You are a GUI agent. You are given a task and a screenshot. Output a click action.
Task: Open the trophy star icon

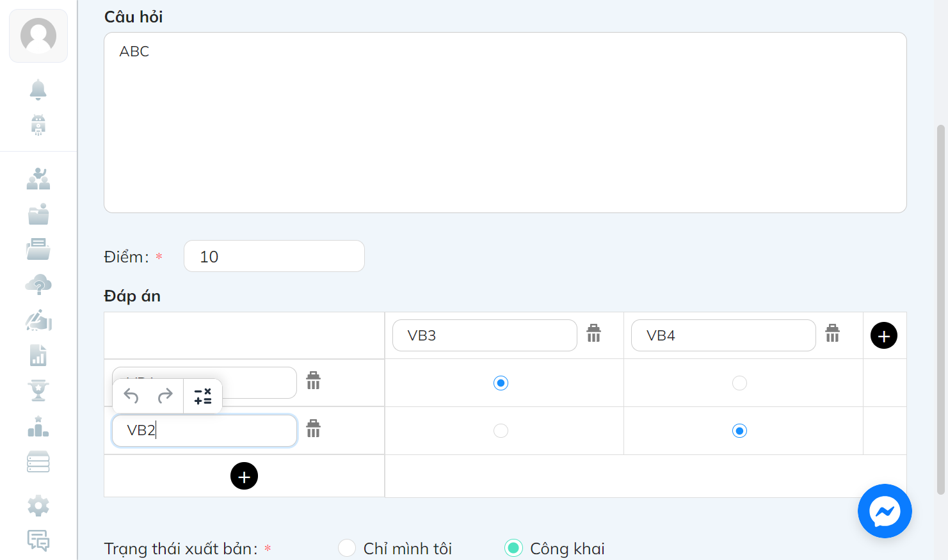(38, 390)
